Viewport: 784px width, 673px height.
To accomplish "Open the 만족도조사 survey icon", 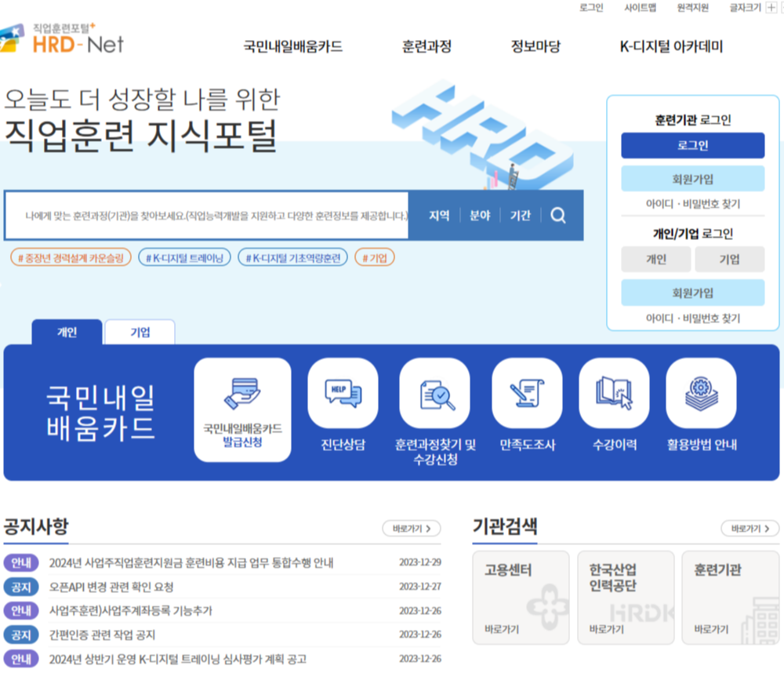I will (x=527, y=393).
